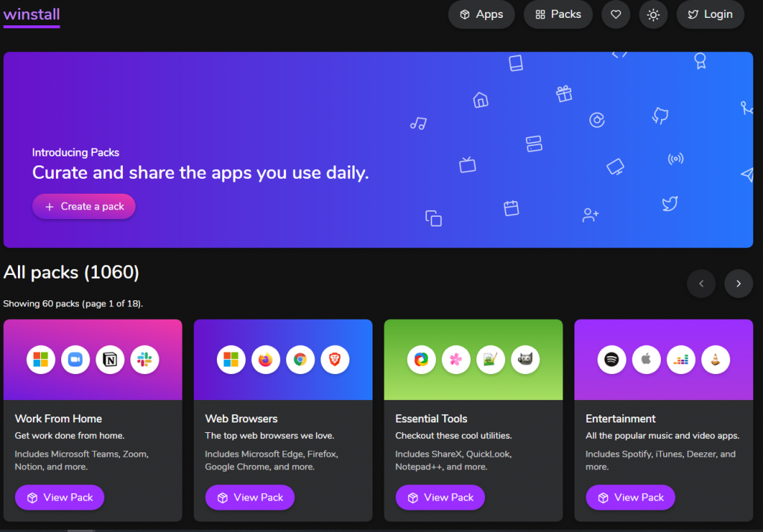Click Create a pack button
Screen dimensions: 763x532
pos(83,206)
